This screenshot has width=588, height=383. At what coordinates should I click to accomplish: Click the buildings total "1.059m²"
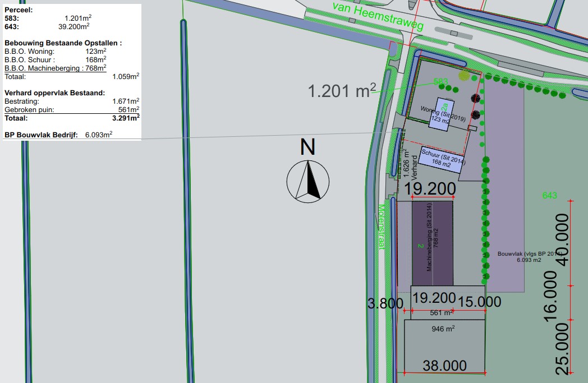pyautogui.click(x=126, y=76)
